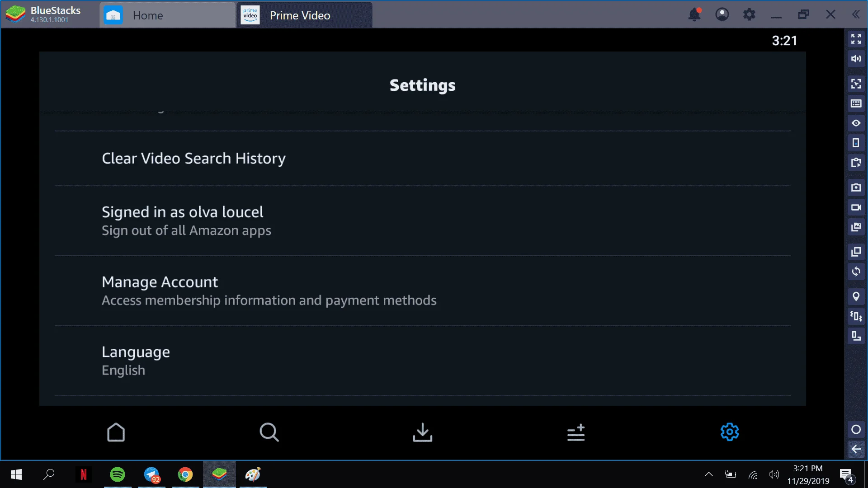Screen dimensions: 868x488
Task: Select the Prime Video tab
Action: [x=304, y=15]
